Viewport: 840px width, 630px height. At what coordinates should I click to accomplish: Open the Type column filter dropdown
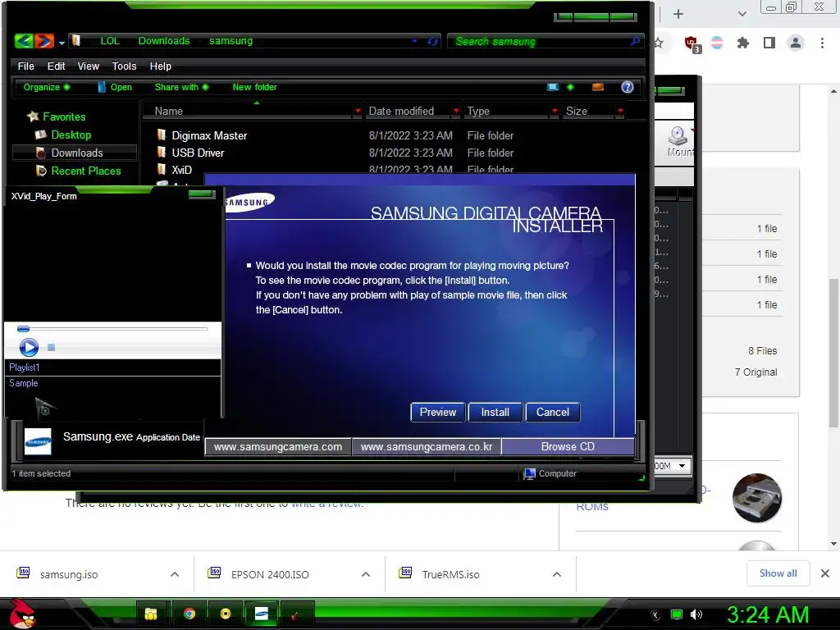point(555,111)
